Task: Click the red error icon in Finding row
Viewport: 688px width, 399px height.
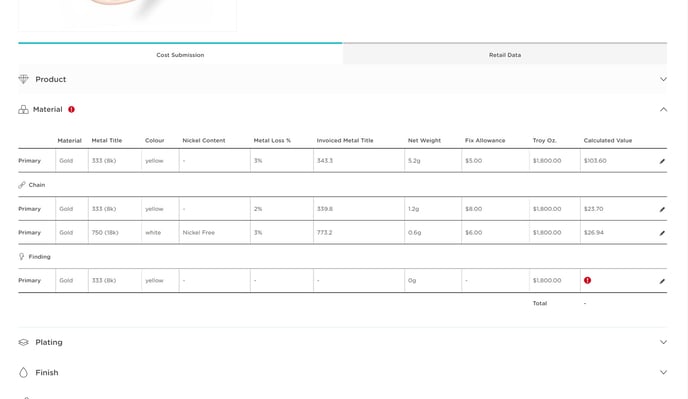Action: [588, 280]
